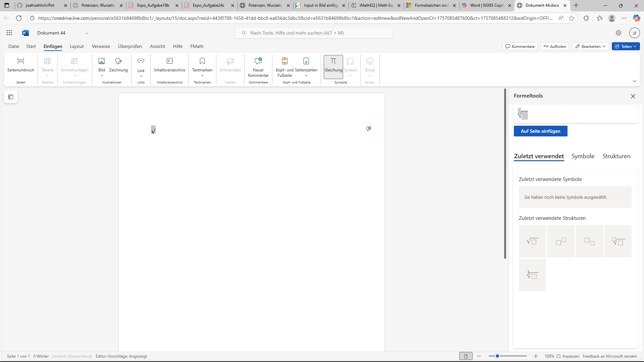
Task: Expand the document name dropdown chevron
Action: pyautogui.click(x=87, y=33)
